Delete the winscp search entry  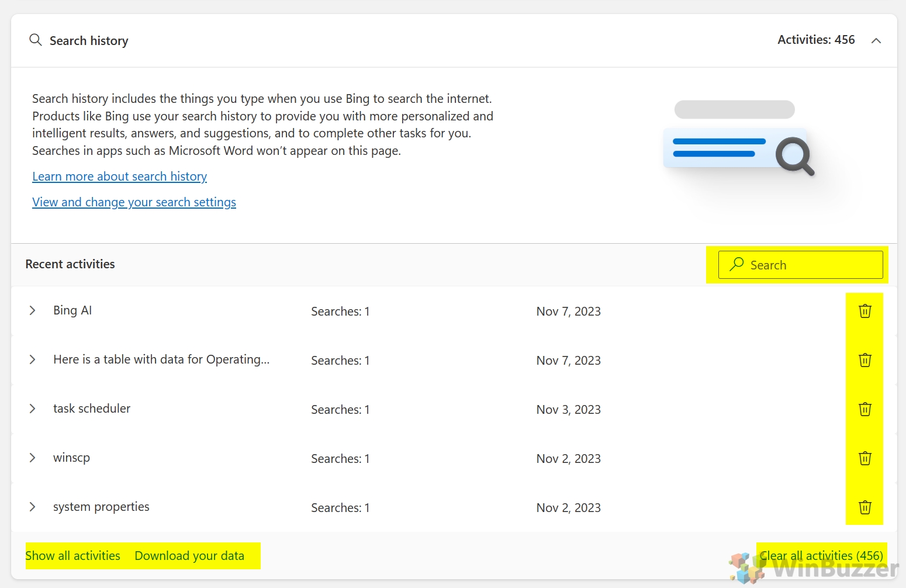point(865,458)
